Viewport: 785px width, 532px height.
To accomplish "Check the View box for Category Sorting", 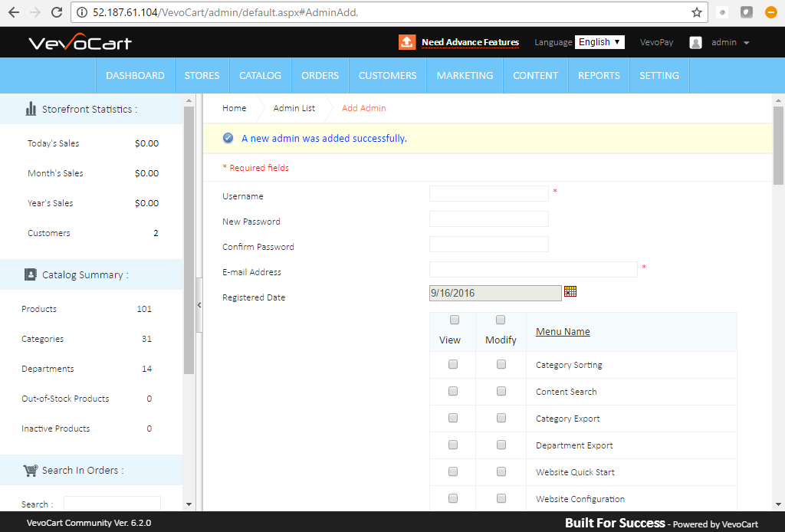I will pos(453,365).
